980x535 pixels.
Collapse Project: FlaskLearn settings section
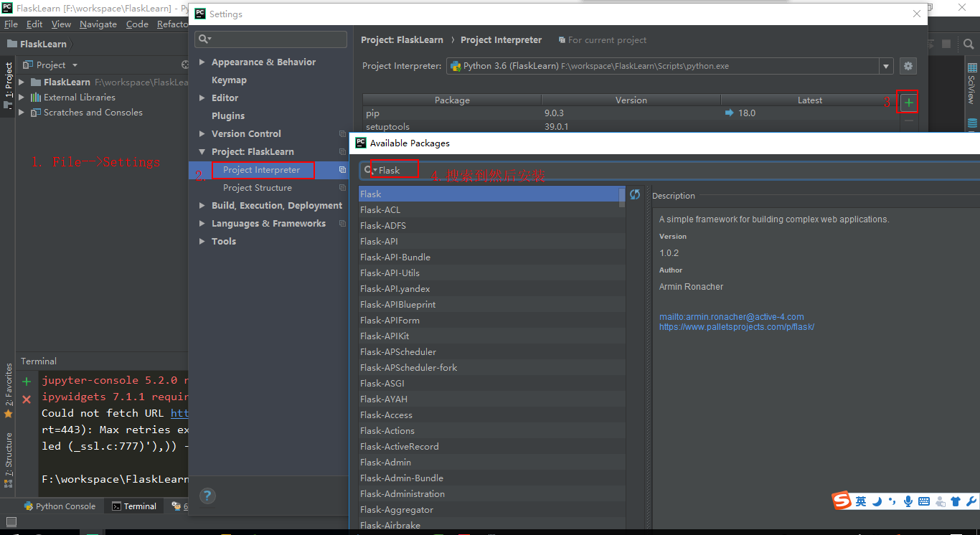[202, 152]
